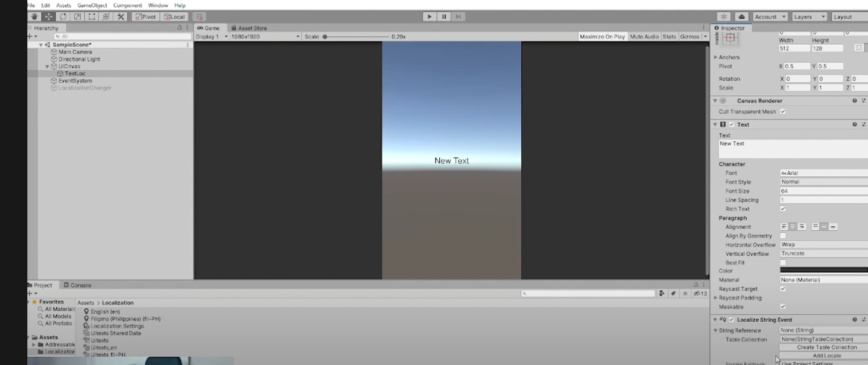This screenshot has height=365, width=868.
Task: Open the GameObject menu
Action: (92, 5)
